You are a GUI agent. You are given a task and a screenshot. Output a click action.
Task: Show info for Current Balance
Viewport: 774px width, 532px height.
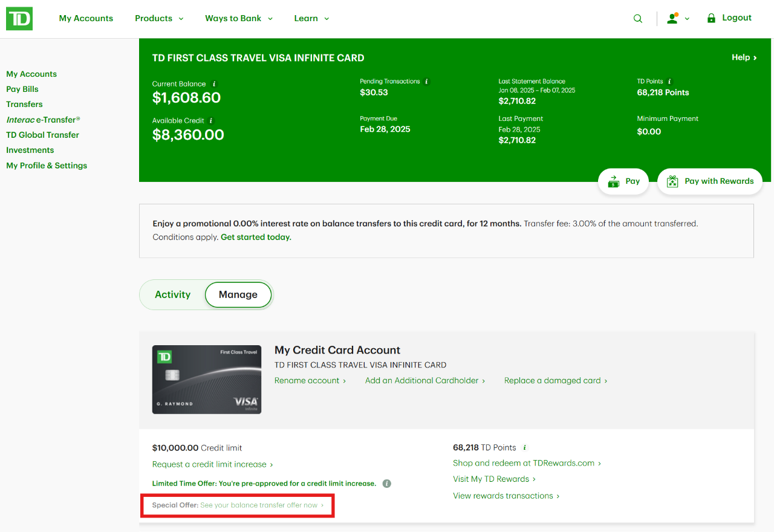[x=214, y=84]
